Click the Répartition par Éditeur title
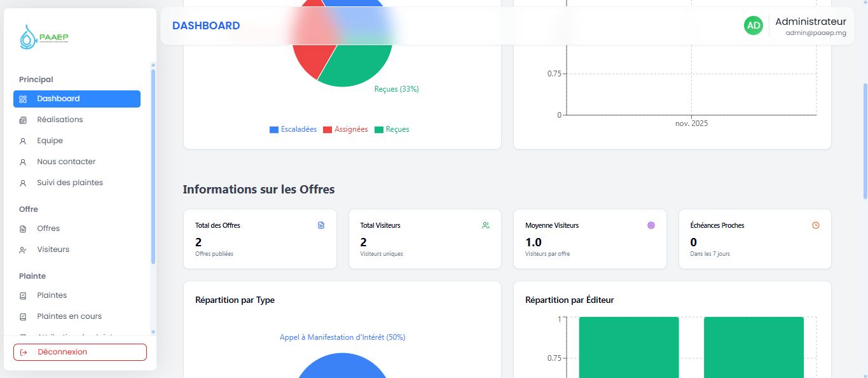This screenshot has width=868, height=378. (570, 300)
